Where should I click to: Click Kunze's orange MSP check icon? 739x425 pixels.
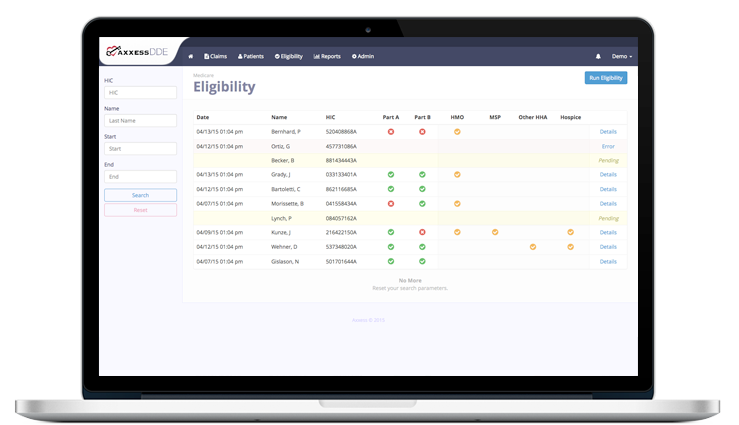495,232
